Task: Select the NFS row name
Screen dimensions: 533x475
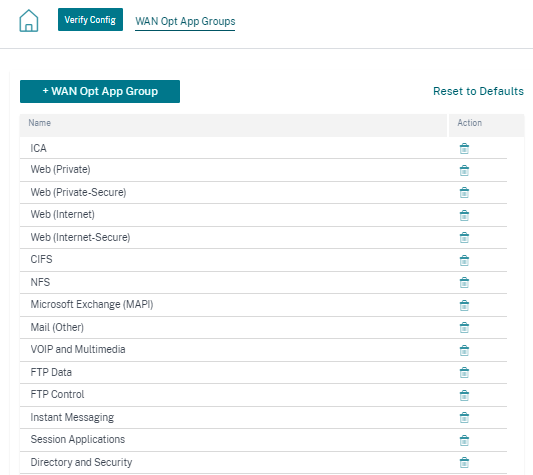Action: click(40, 282)
